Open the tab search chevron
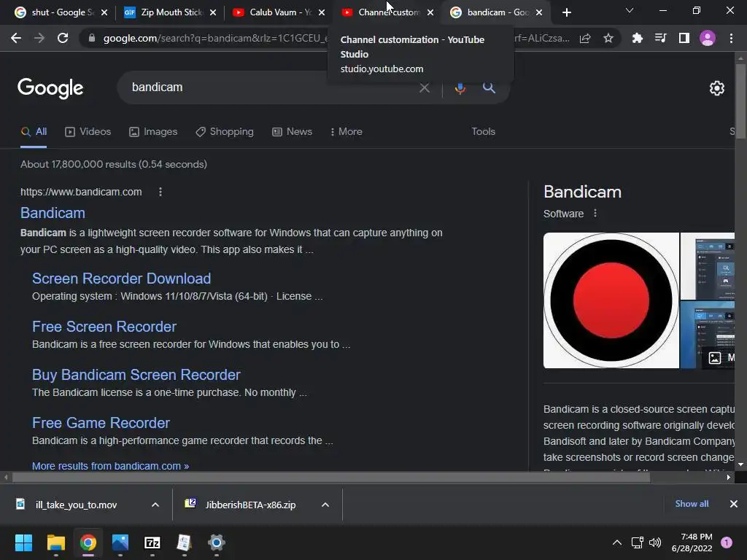 (x=630, y=10)
